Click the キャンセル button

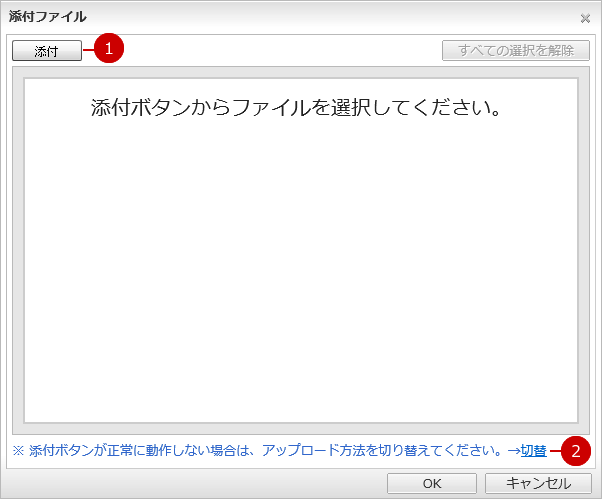tap(538, 483)
